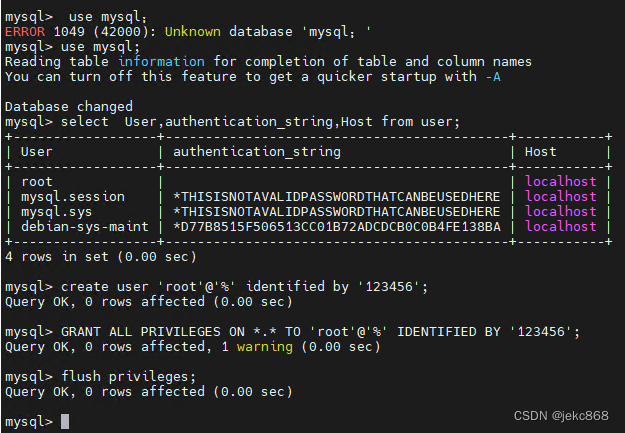
Task: Click 'localhost' in the debian-sys-maint row
Action: (561, 226)
